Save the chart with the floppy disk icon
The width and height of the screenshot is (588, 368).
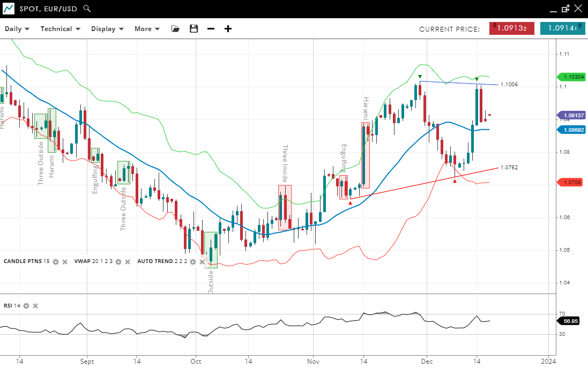(193, 29)
